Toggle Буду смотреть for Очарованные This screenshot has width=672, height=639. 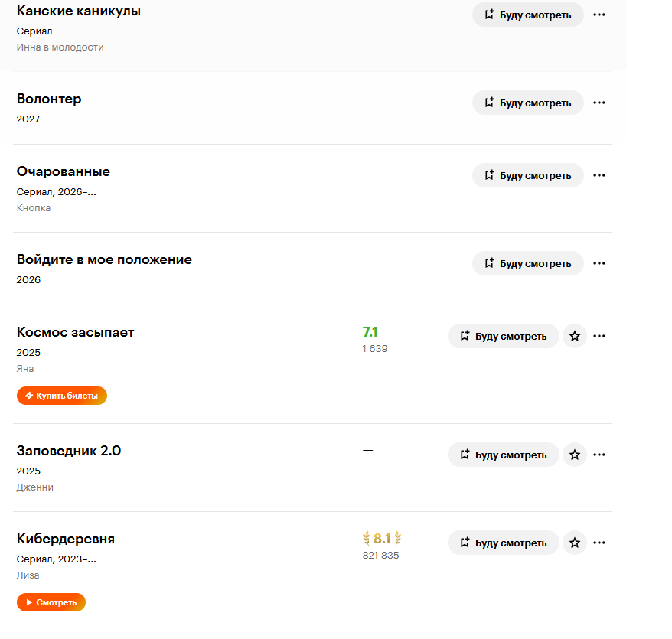(x=528, y=176)
